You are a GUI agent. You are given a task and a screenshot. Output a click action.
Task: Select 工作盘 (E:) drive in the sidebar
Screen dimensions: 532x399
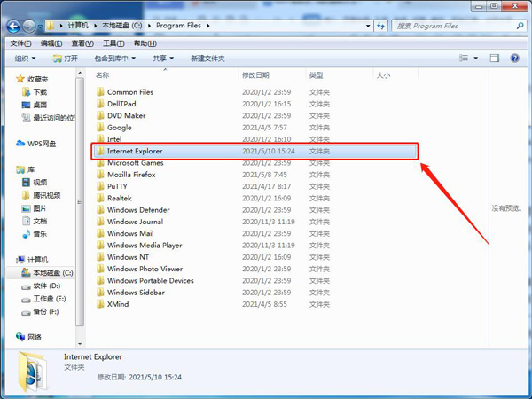click(43, 299)
